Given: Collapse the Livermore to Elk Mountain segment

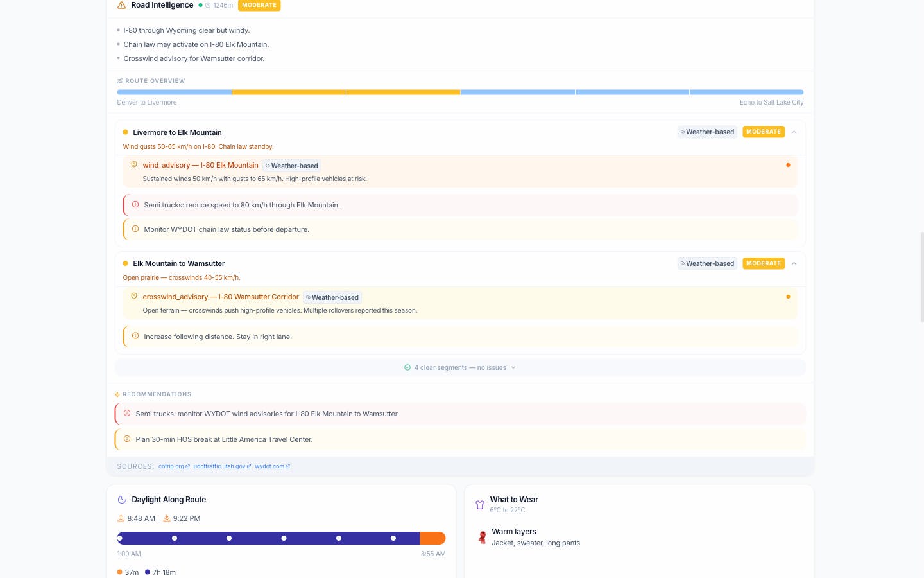Looking at the screenshot, I should (794, 132).
